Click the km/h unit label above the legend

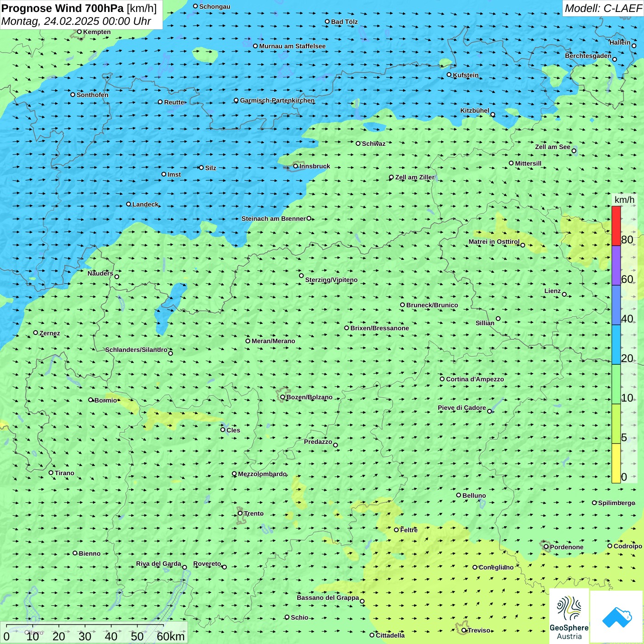tap(624, 200)
